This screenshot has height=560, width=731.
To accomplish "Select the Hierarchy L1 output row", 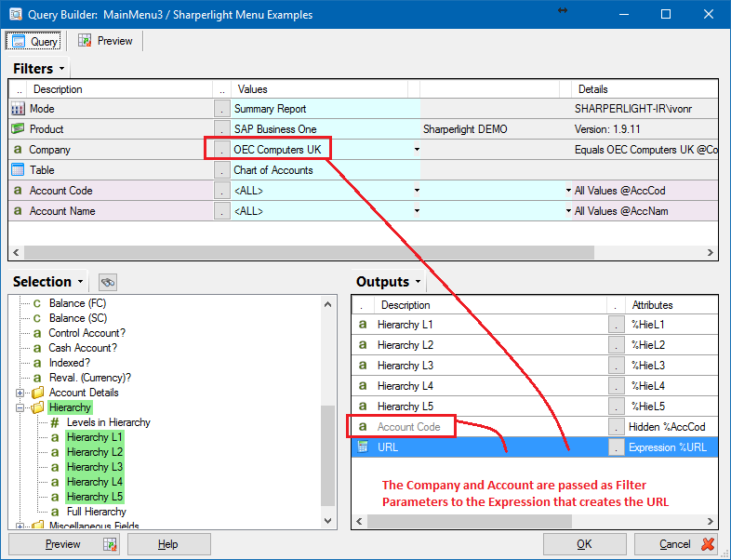I will 534,325.
